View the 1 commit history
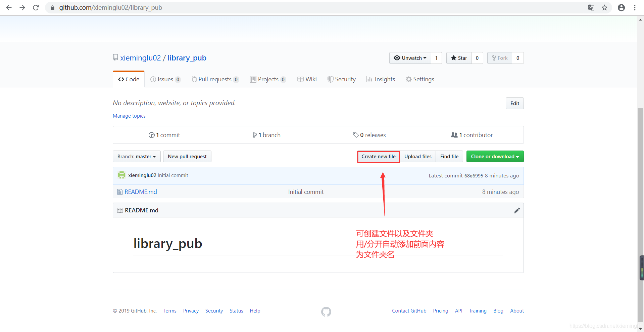The width and height of the screenshot is (644, 332). [x=164, y=135]
